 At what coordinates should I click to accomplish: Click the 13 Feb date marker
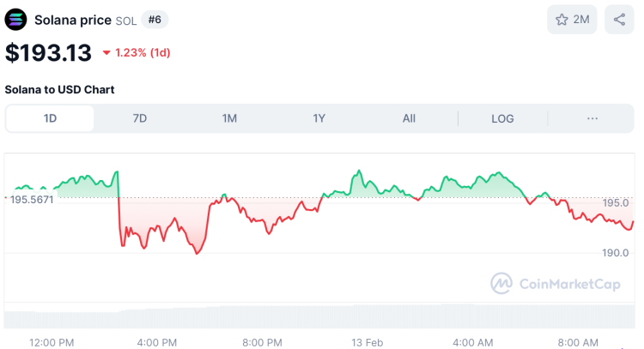pos(367,341)
